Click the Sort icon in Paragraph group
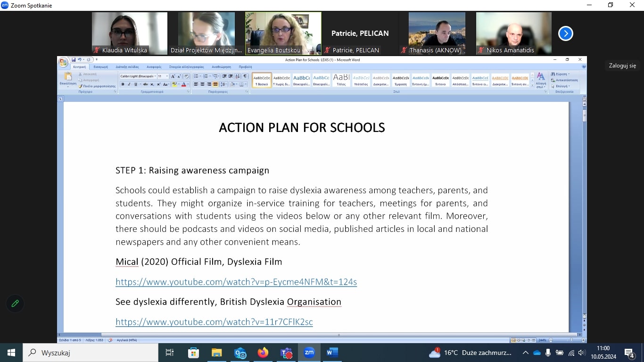644x362 pixels. pos(237,76)
